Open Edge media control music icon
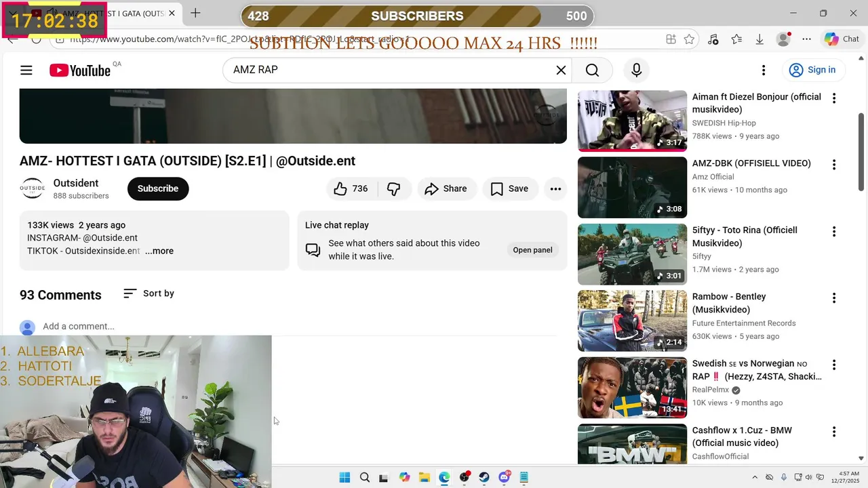The width and height of the screenshot is (868, 488). coord(713,39)
